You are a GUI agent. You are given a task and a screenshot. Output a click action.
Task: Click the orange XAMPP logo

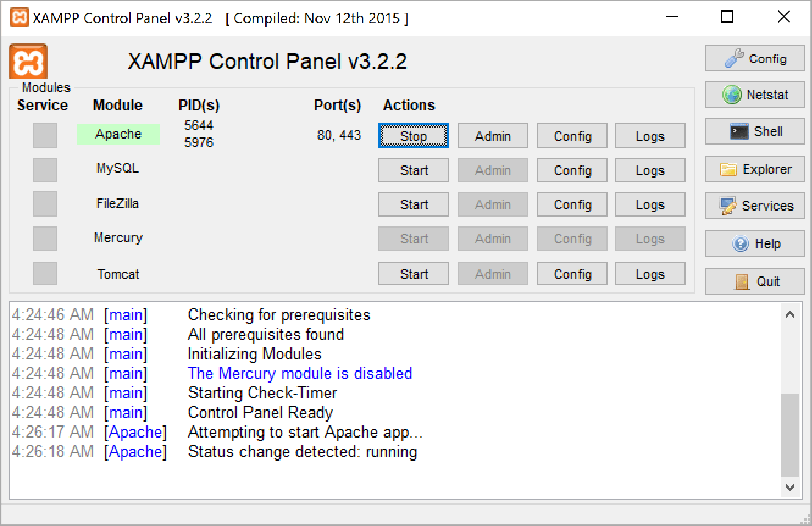(28, 62)
